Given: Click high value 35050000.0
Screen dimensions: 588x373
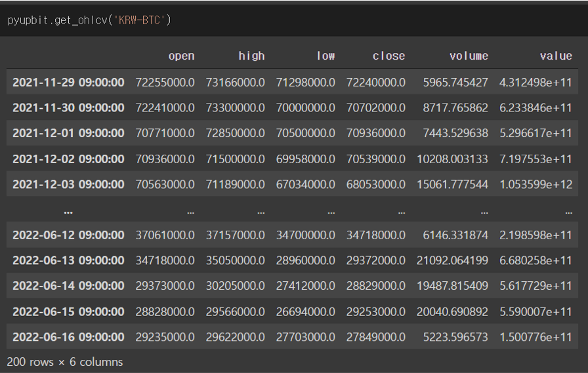Looking at the screenshot, I should click(x=235, y=261).
